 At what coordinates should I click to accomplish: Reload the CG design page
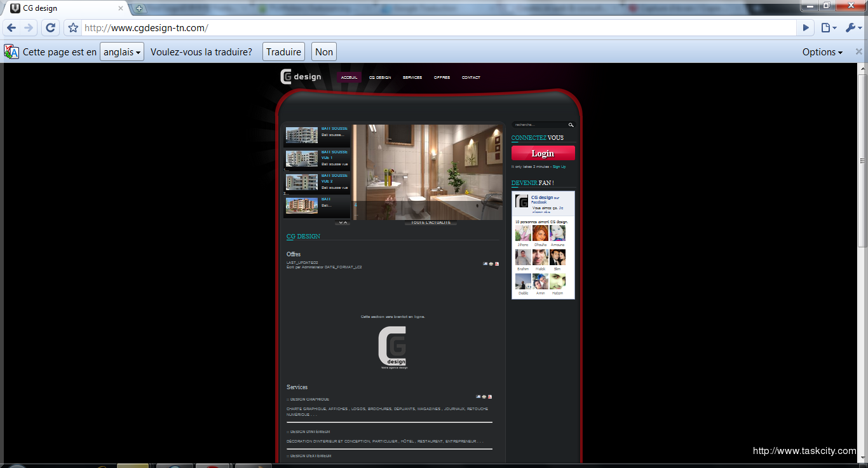coord(50,27)
